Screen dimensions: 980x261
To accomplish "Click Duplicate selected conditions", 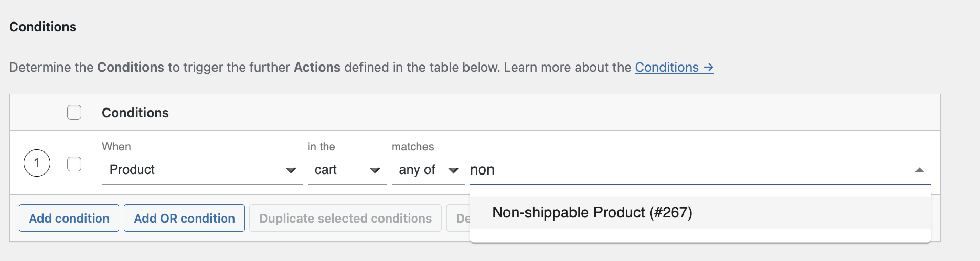I will coord(345,219).
